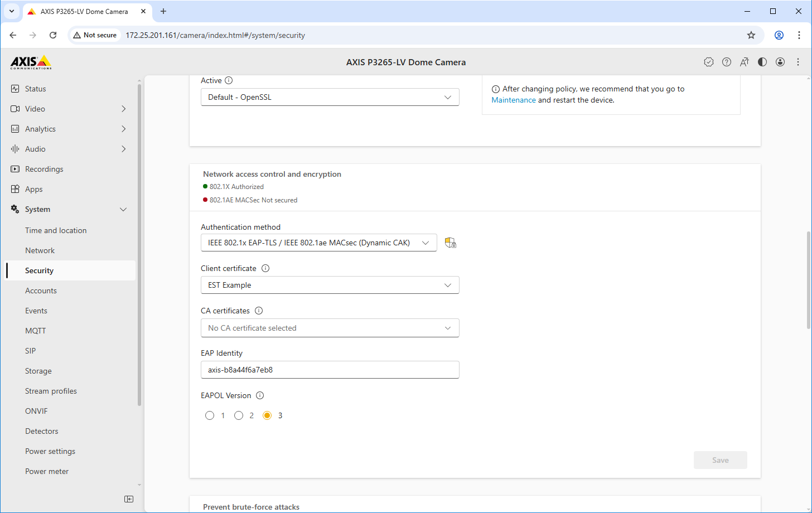Open Accounts in the sidebar menu

[x=41, y=291]
